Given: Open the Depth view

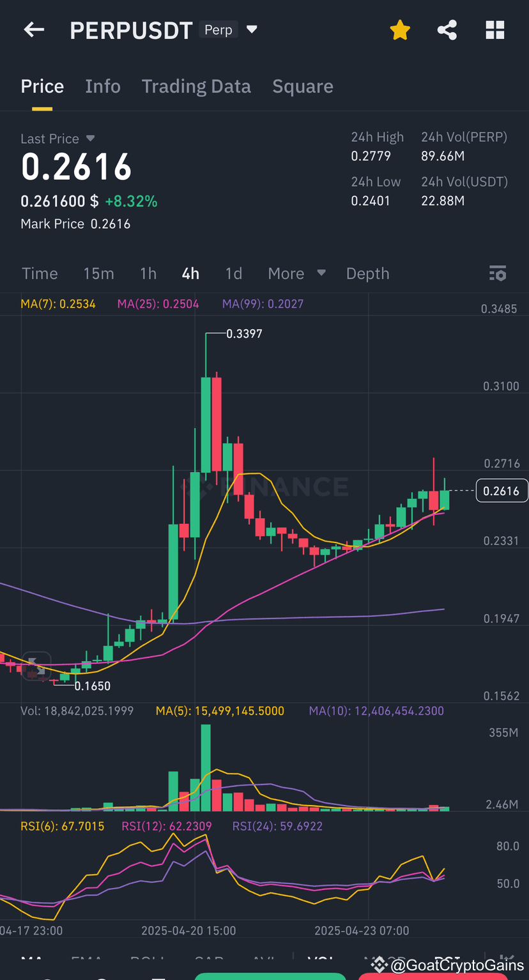Looking at the screenshot, I should 367,273.
